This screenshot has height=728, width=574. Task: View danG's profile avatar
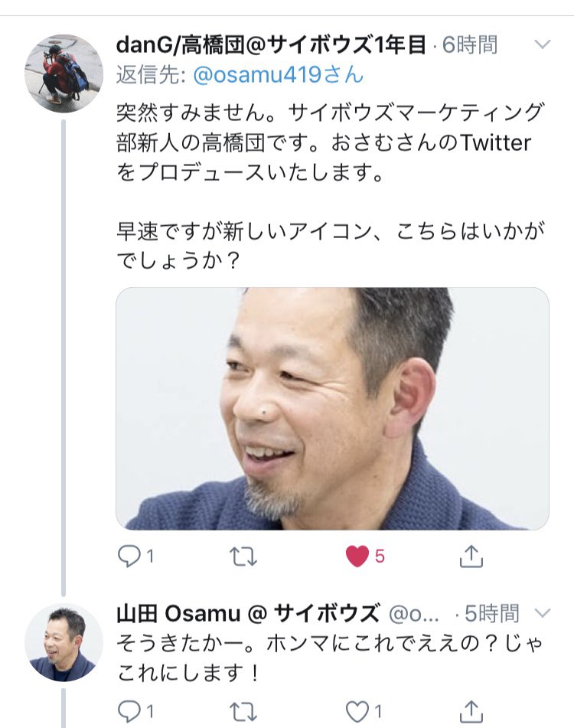click(64, 73)
